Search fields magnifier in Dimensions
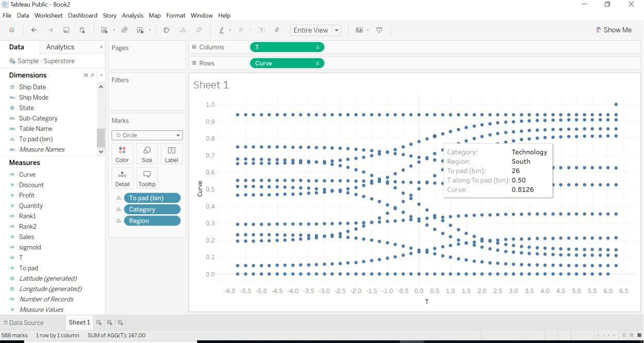The width and height of the screenshot is (644, 343). click(x=93, y=75)
